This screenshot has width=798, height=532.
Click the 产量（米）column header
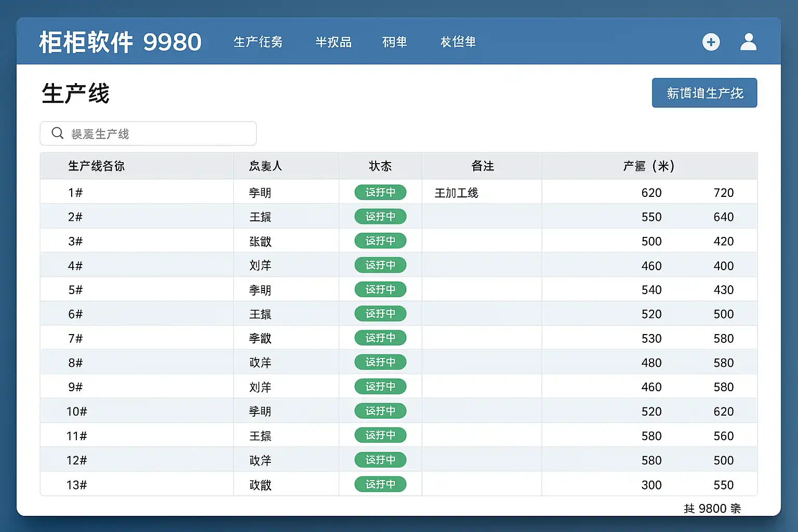pos(649,166)
